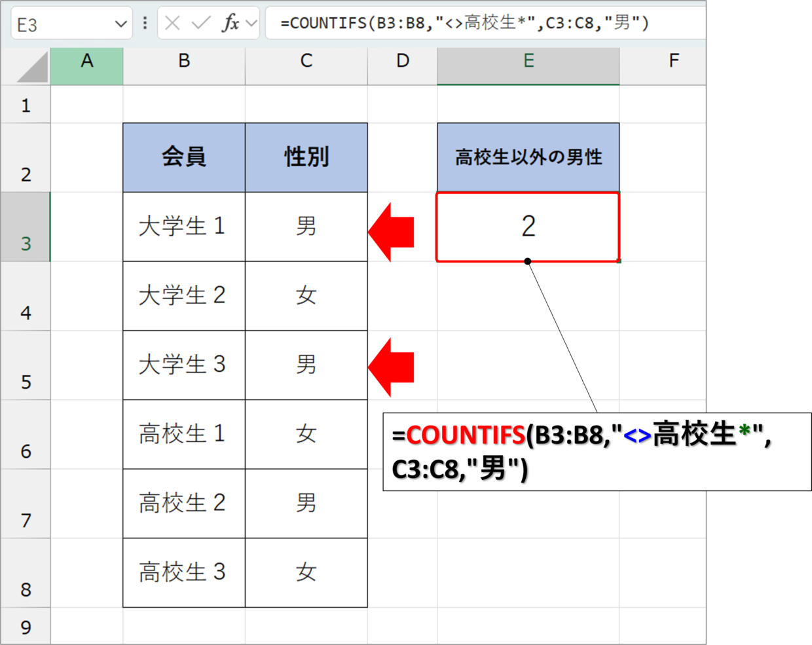Click the Enter checkmark formula bar icon

(201, 24)
